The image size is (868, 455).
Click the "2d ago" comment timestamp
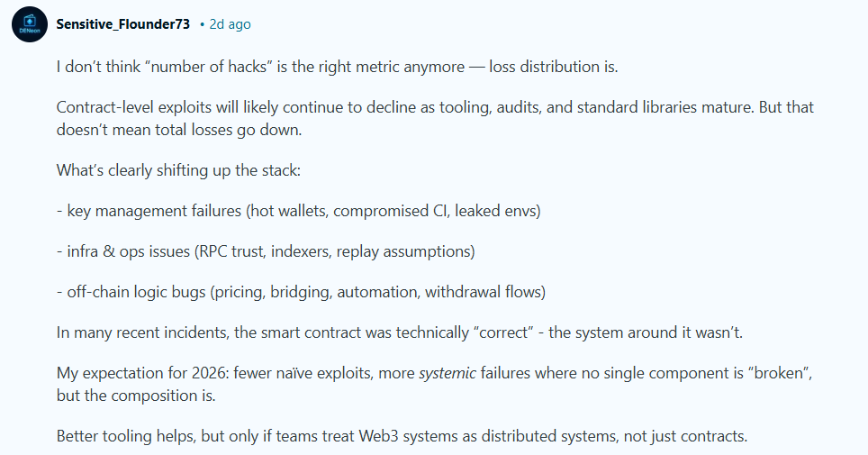tap(230, 24)
